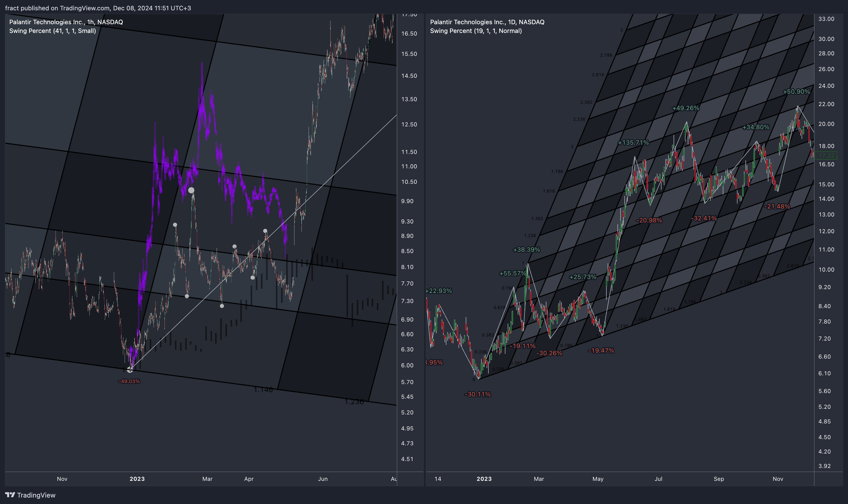The image size is (848, 504).
Task: Click the -32.41% swing label
Action: tap(704, 218)
